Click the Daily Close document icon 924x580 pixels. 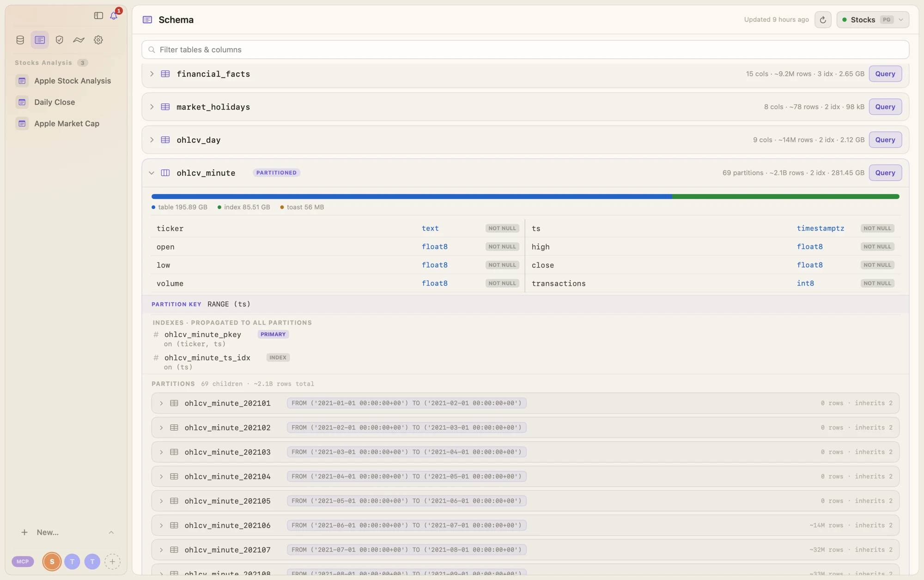22,102
